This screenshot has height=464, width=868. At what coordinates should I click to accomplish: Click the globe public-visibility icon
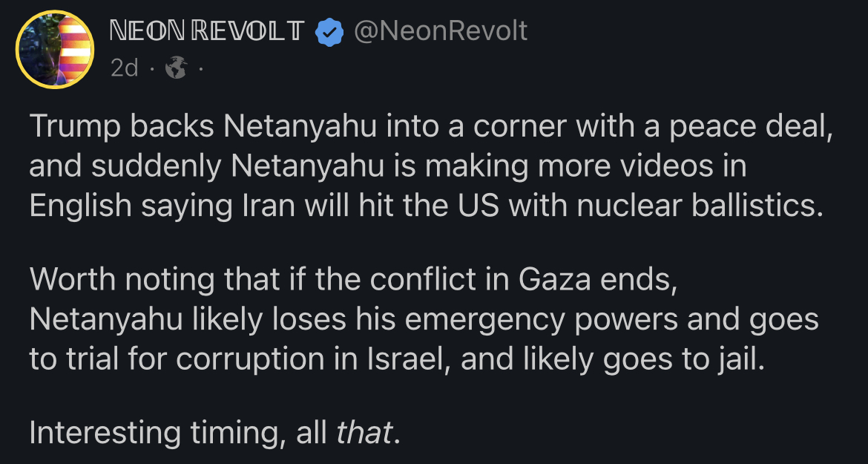pyautogui.click(x=177, y=69)
